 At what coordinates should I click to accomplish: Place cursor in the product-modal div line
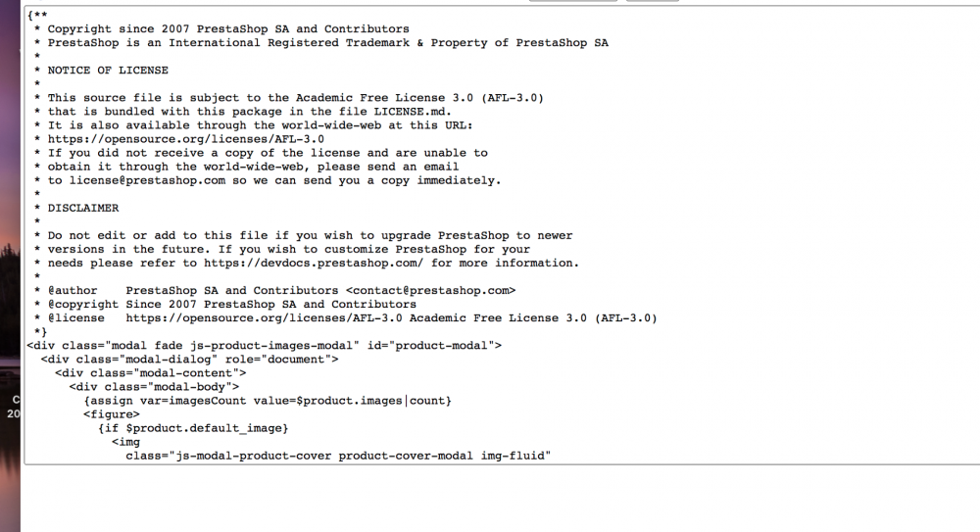click(264, 346)
